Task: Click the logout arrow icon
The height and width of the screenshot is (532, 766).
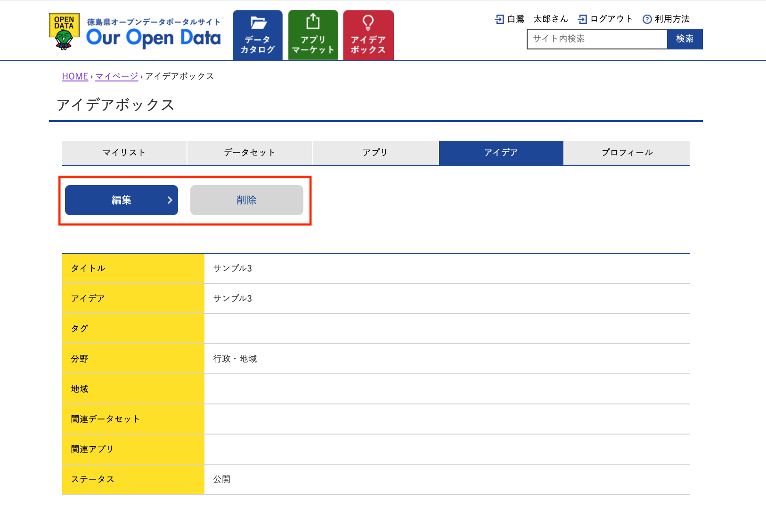Action: 582,19
